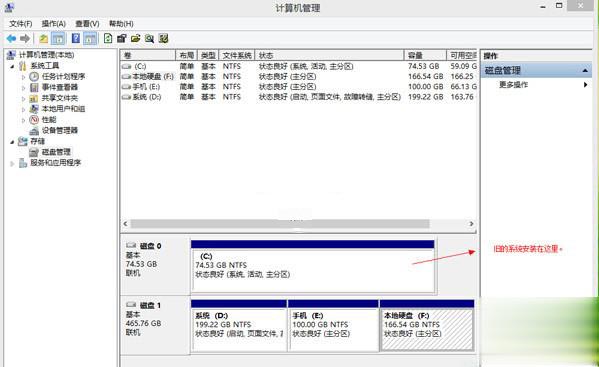The image size is (599, 367).
Task: Open the 帮助(H) menu
Action: [121, 24]
